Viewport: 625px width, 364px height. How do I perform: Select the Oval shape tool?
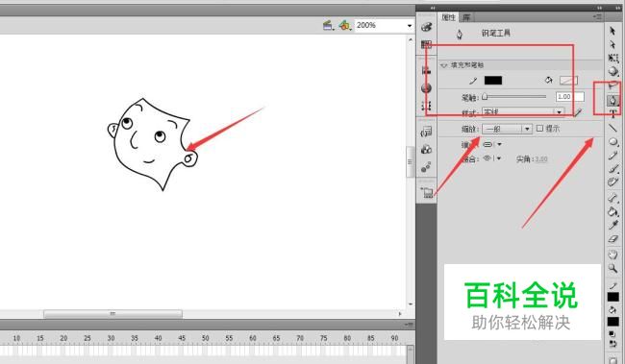tap(613, 142)
